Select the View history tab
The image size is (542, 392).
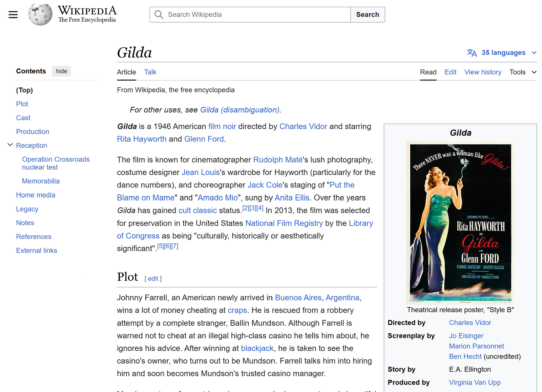[x=483, y=72]
